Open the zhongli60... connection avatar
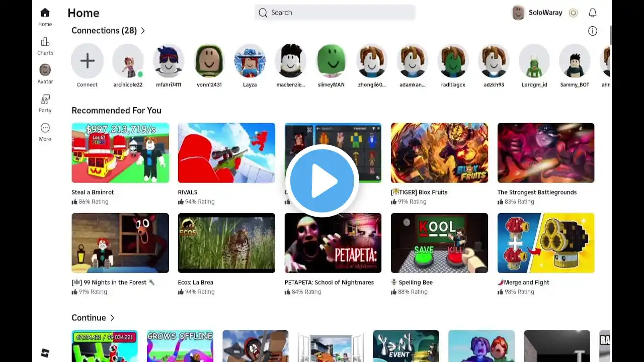Viewport: 644px width, 362px height. tap(372, 61)
